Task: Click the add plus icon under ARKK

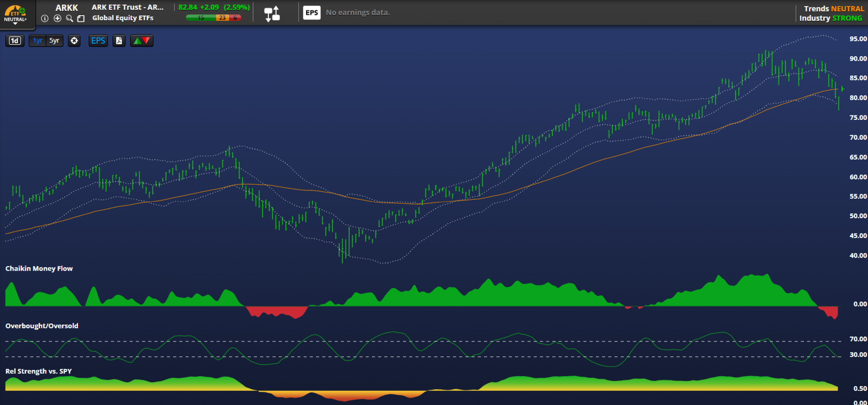Action: pyautogui.click(x=57, y=19)
